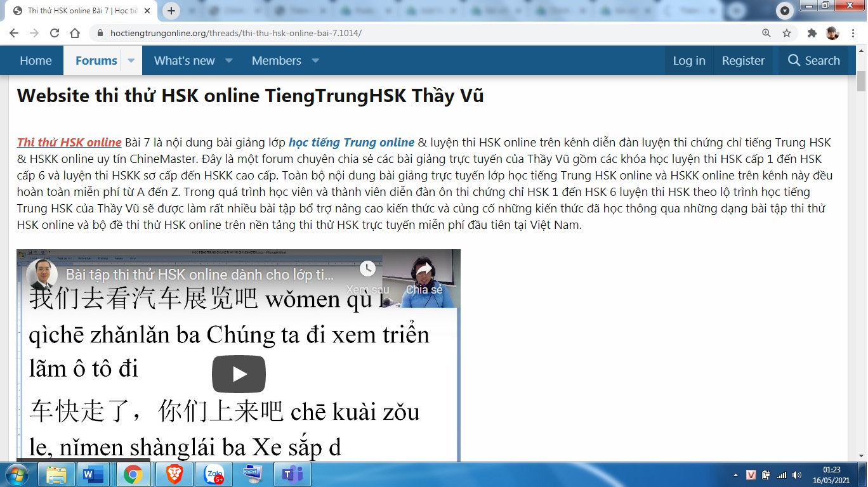
Task: Expand the Forums dropdown arrow
Action: click(x=131, y=61)
